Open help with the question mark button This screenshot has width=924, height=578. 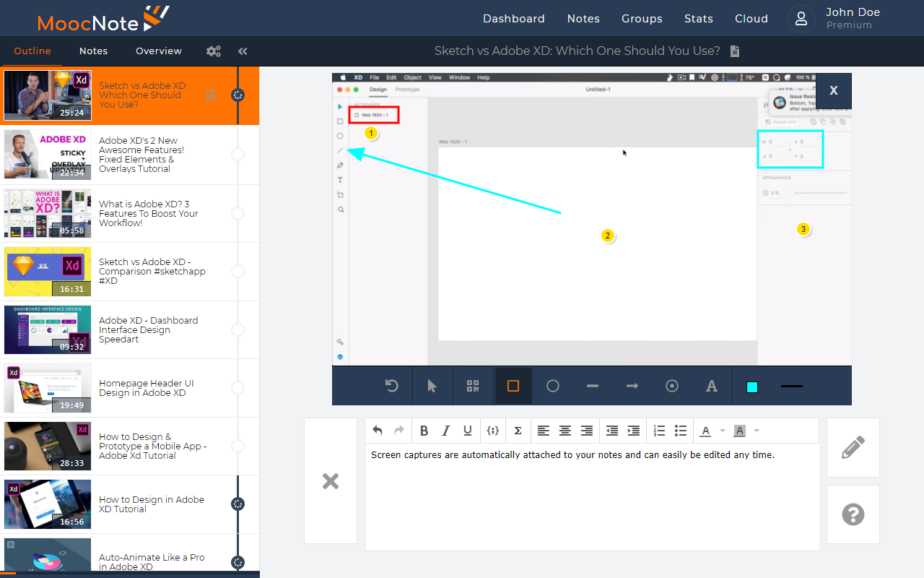point(853,514)
